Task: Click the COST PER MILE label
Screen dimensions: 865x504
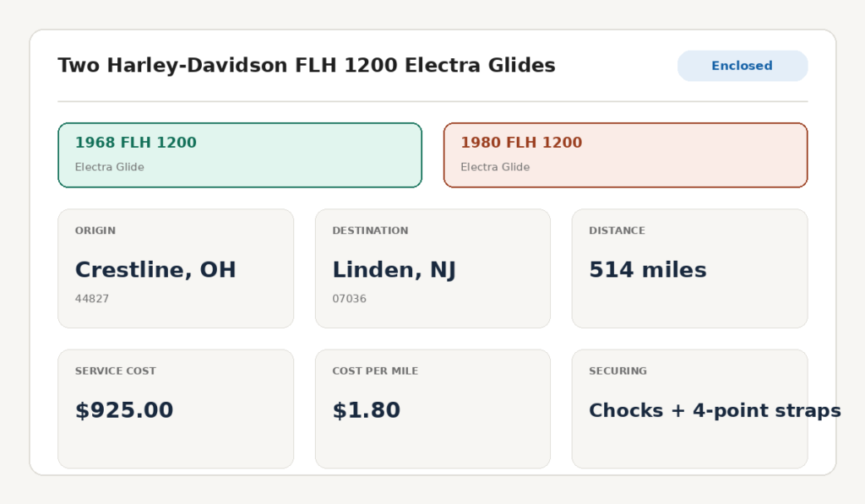Action: (375, 371)
